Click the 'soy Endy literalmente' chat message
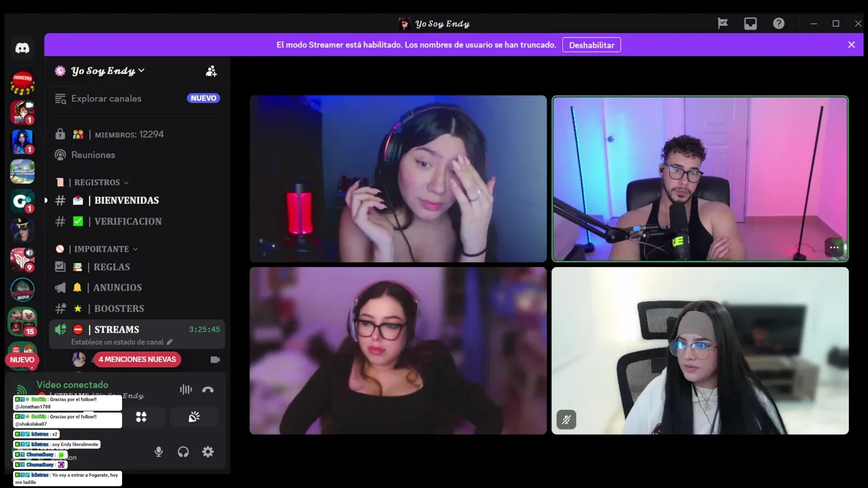The width and height of the screenshot is (868, 488). pos(57,444)
